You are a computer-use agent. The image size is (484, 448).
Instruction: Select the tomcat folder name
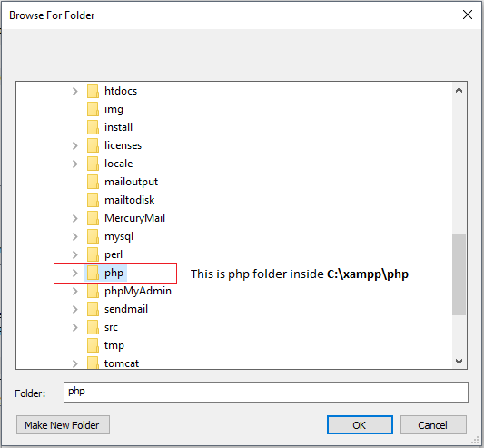pyautogui.click(x=122, y=363)
